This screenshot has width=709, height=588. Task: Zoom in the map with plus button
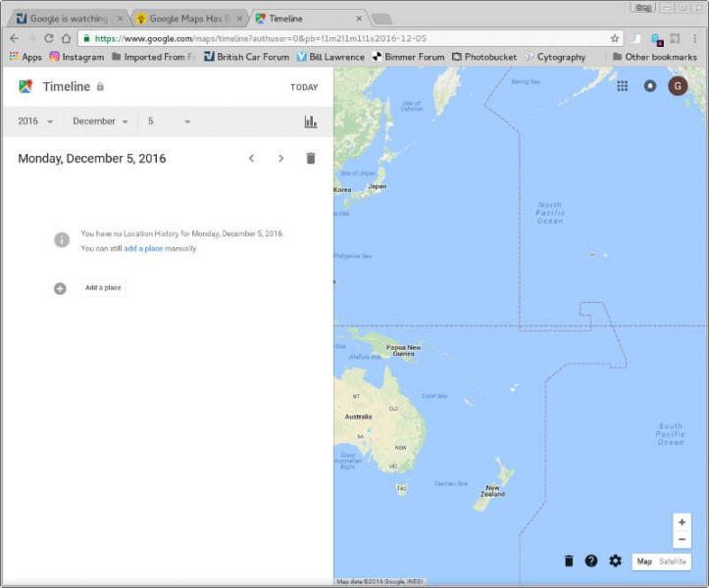point(682,521)
